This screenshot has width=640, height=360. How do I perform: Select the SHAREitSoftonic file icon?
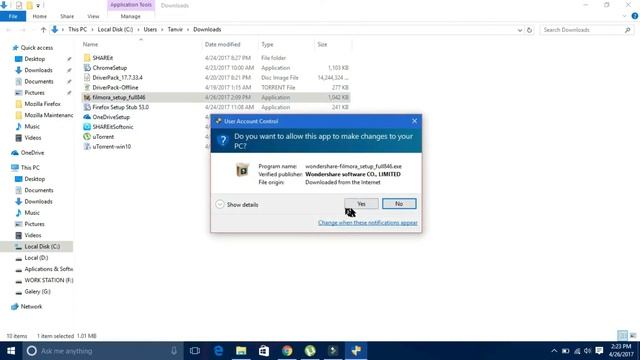[87, 127]
